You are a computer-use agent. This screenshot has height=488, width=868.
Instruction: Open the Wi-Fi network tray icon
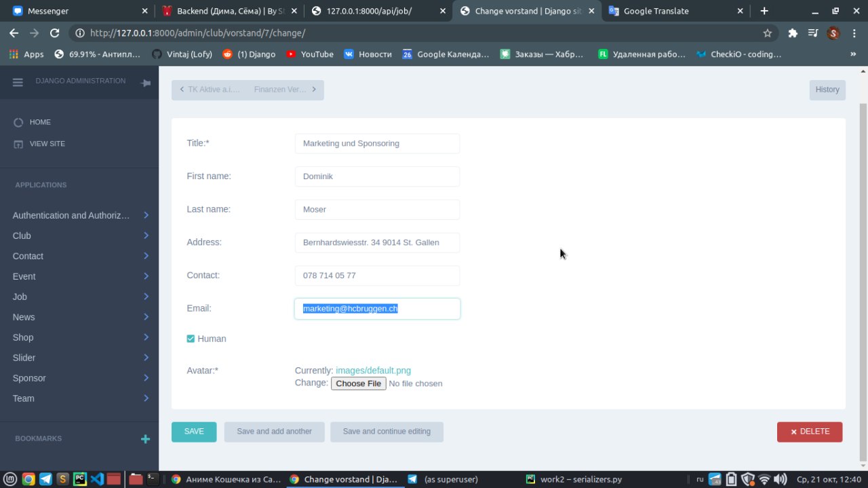coord(764,479)
